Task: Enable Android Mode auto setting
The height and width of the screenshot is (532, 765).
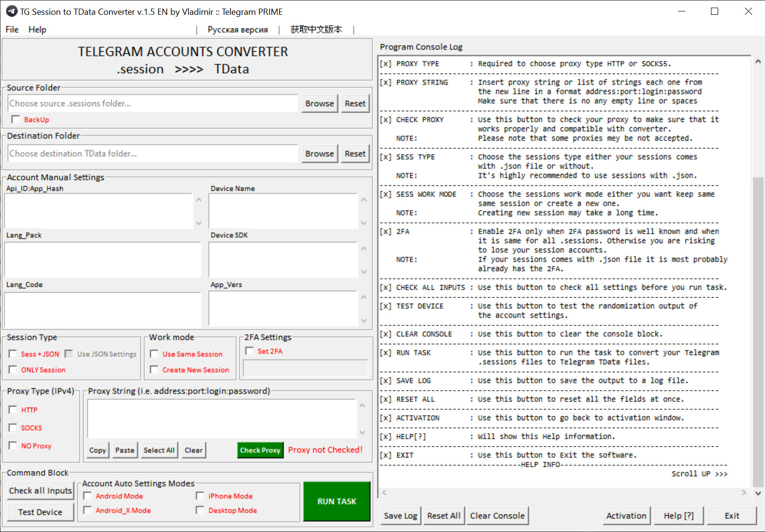Action: (87, 496)
